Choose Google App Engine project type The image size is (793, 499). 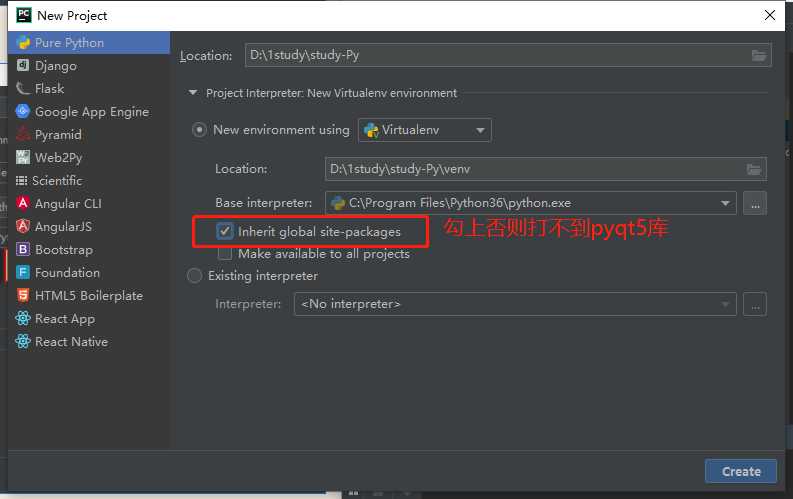click(89, 112)
